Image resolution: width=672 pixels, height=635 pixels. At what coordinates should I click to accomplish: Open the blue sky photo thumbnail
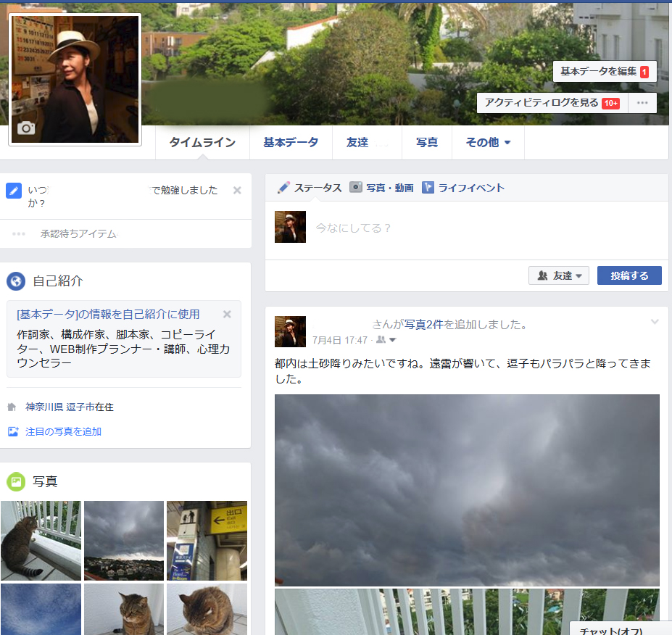[41, 610]
